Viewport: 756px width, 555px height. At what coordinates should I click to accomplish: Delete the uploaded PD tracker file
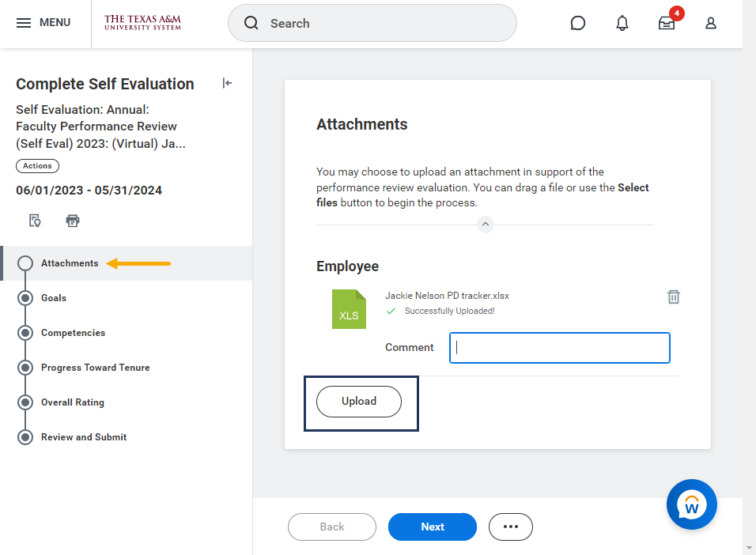[x=674, y=296]
